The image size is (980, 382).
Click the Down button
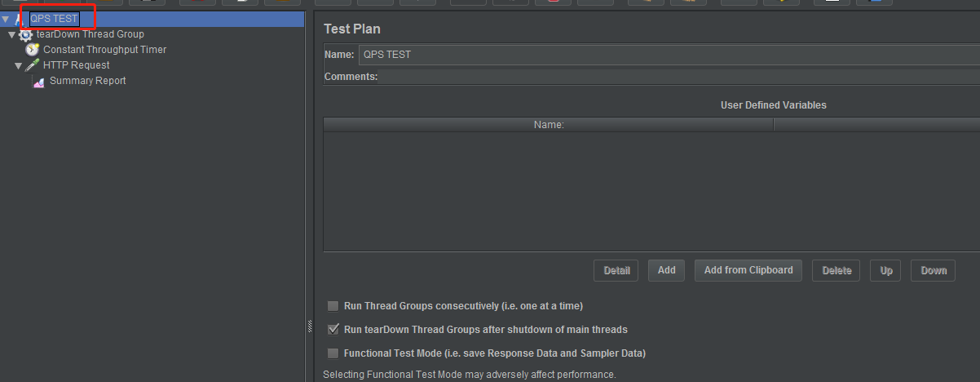click(x=934, y=271)
